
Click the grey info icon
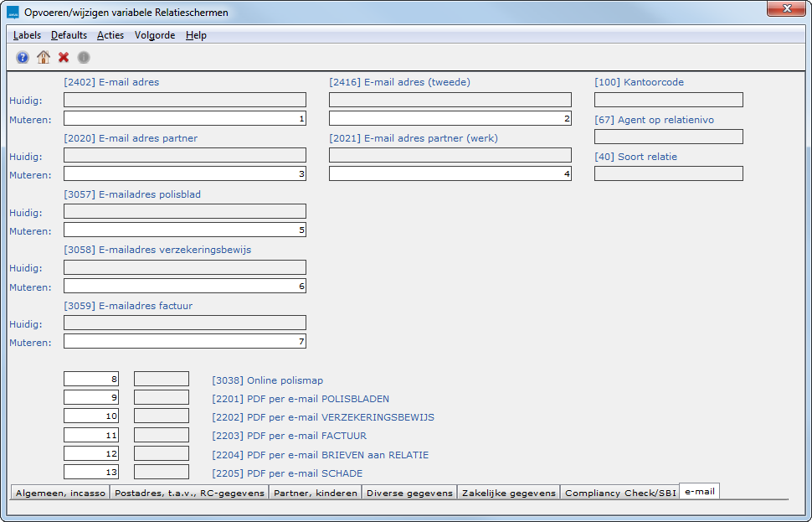pyautogui.click(x=83, y=57)
